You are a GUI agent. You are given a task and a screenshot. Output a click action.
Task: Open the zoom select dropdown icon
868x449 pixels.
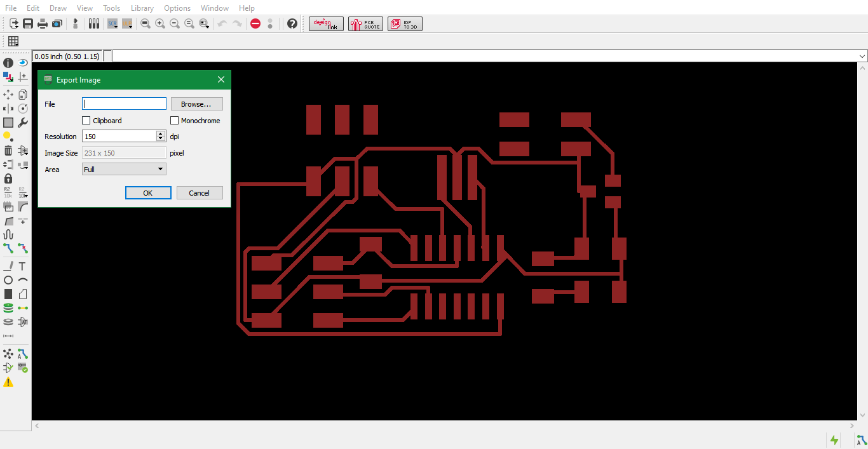204,23
